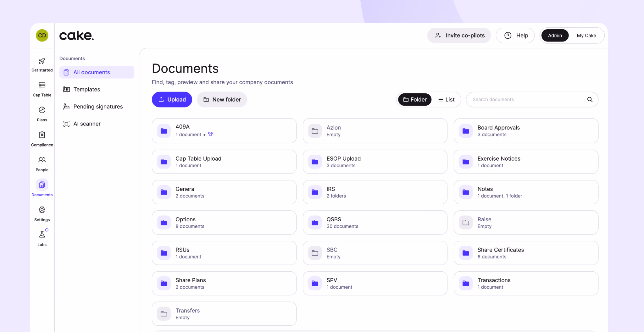The height and width of the screenshot is (332, 644).
Task: Open the 'Board Approvals' folder name
Action: point(499,128)
